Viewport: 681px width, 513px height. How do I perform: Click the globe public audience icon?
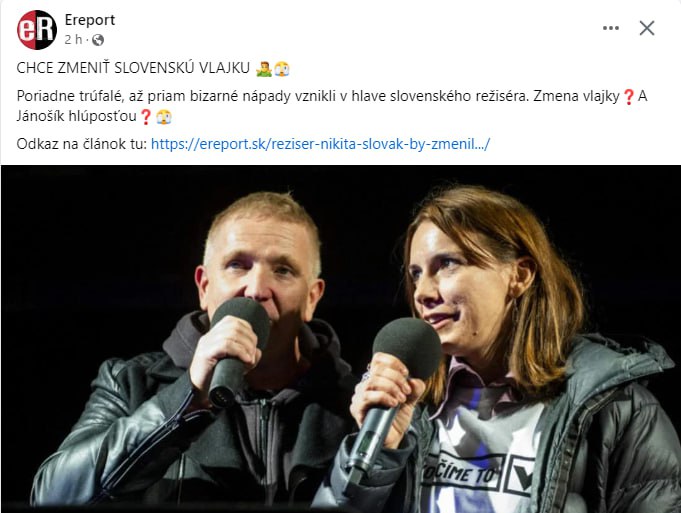(98, 40)
